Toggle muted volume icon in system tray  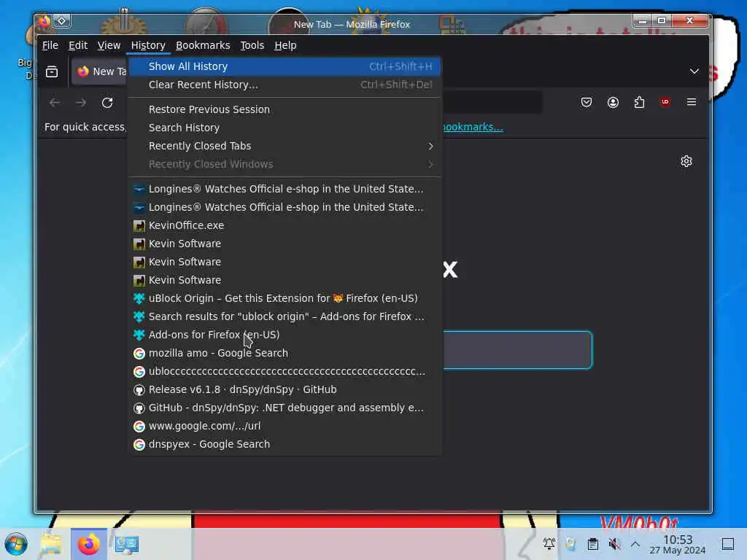coord(614,544)
